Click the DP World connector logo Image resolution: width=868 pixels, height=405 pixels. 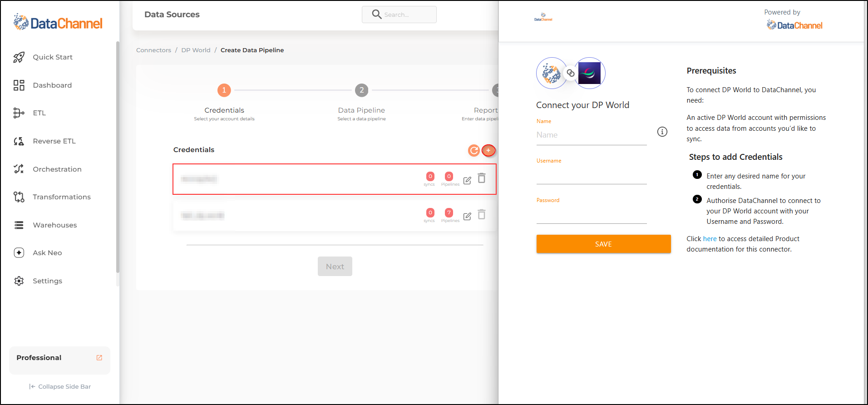[589, 73]
